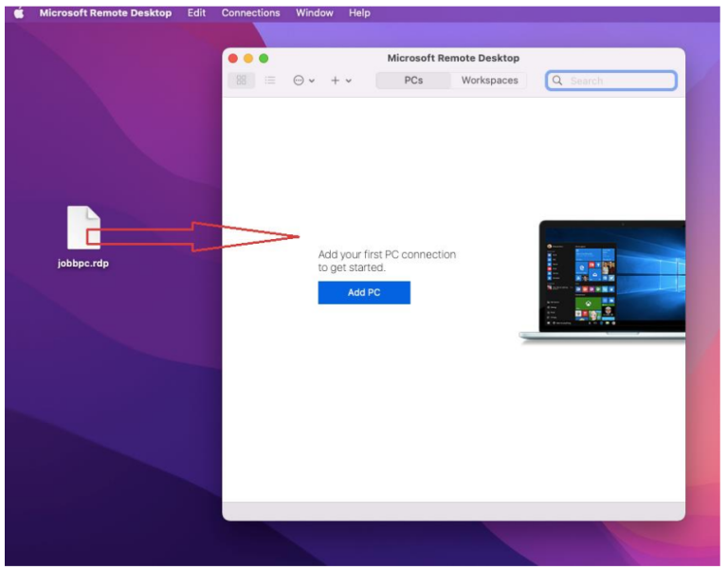Open the Edit menu
728x570 pixels.
click(x=196, y=13)
